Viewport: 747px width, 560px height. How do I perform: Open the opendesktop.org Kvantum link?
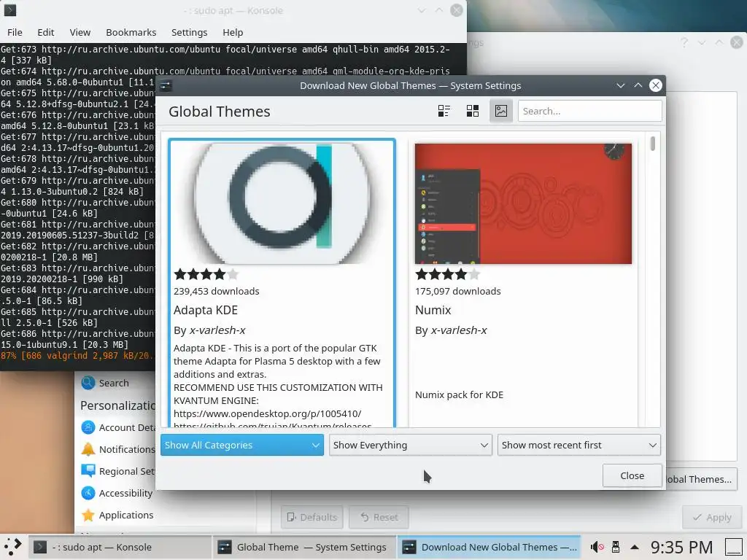[x=267, y=413]
